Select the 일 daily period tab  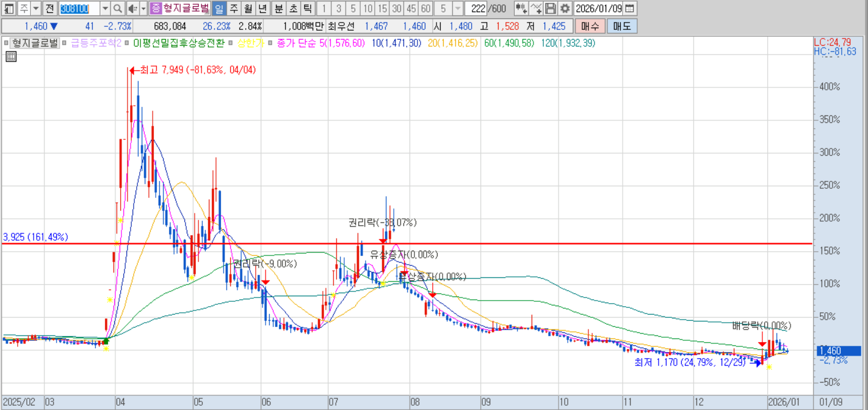(x=219, y=9)
